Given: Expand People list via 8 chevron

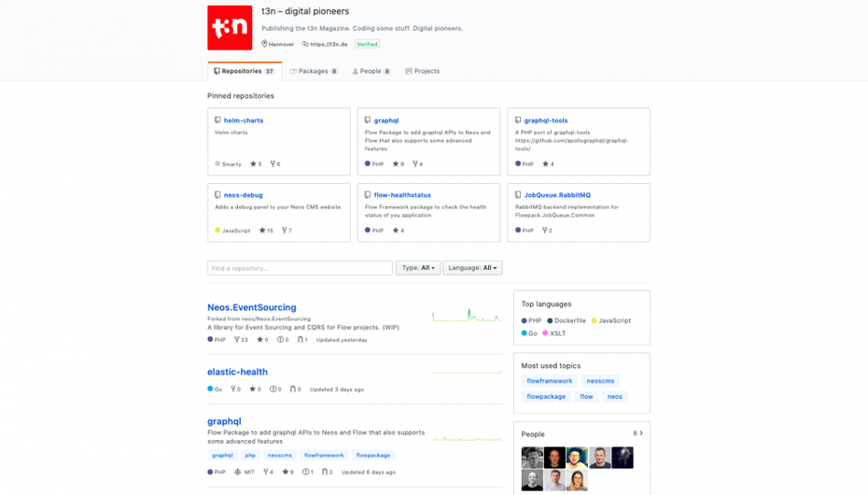Looking at the screenshot, I should click(637, 433).
